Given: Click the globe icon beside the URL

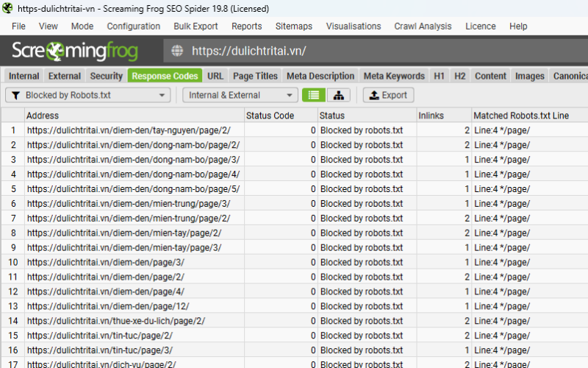Looking at the screenshot, I should coord(177,51).
